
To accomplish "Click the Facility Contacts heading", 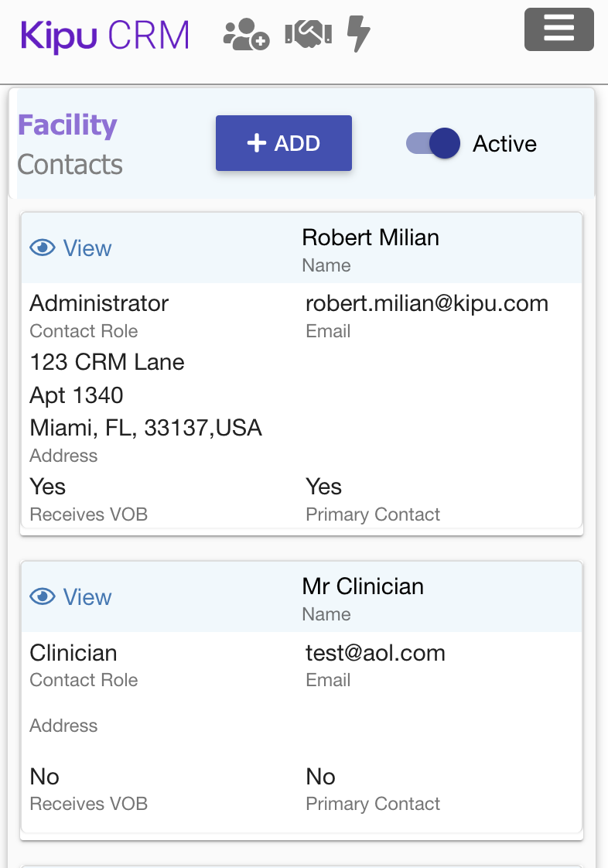I will pos(70,144).
